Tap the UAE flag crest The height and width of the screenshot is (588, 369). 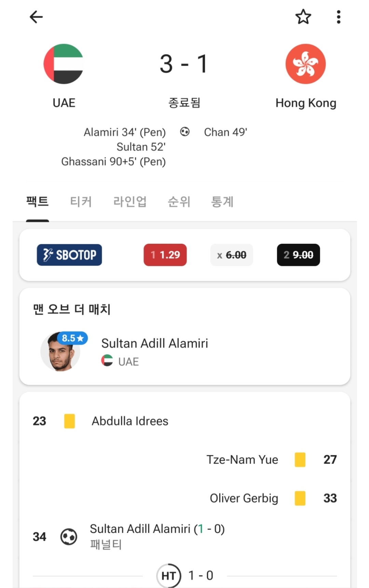[64, 64]
